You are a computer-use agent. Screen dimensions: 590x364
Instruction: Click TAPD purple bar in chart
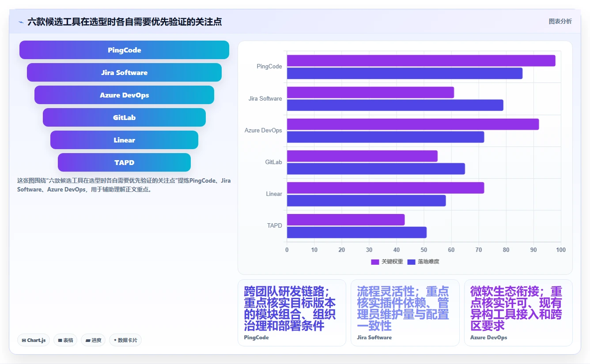346,219
